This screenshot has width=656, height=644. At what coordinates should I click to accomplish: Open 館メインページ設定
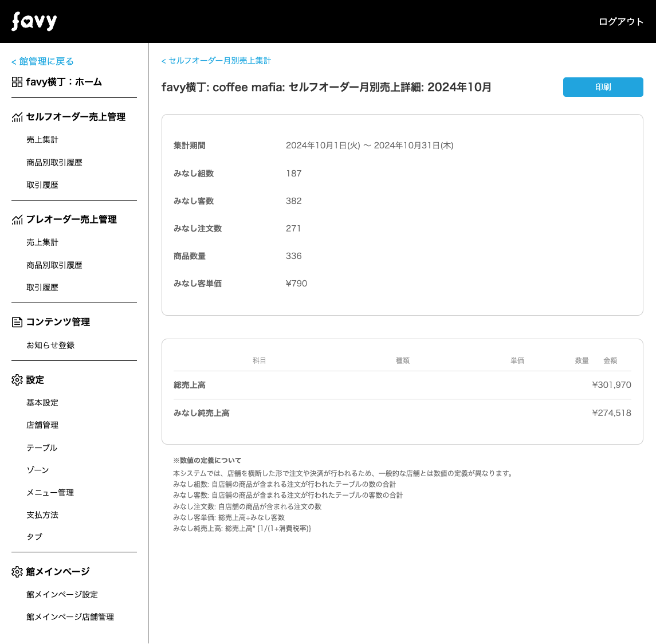point(62,595)
